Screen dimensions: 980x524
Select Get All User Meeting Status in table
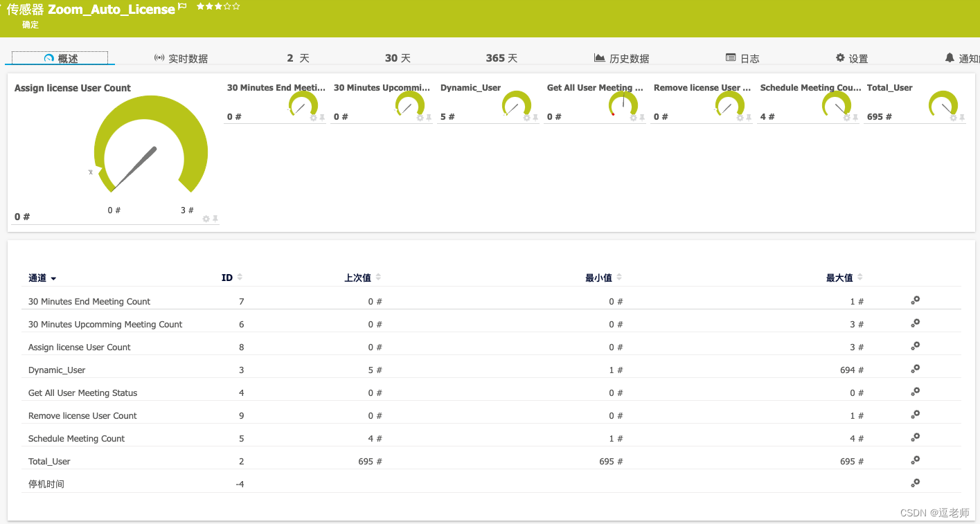(x=82, y=393)
